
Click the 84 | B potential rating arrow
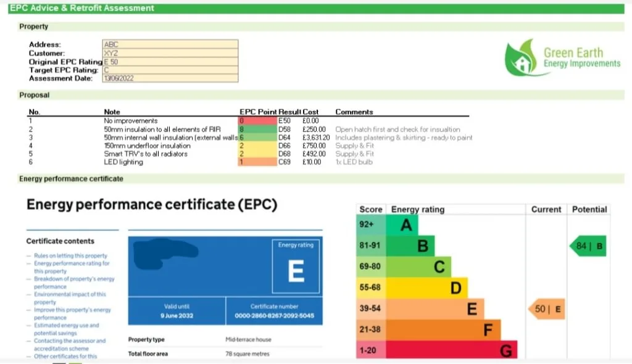[587, 246]
